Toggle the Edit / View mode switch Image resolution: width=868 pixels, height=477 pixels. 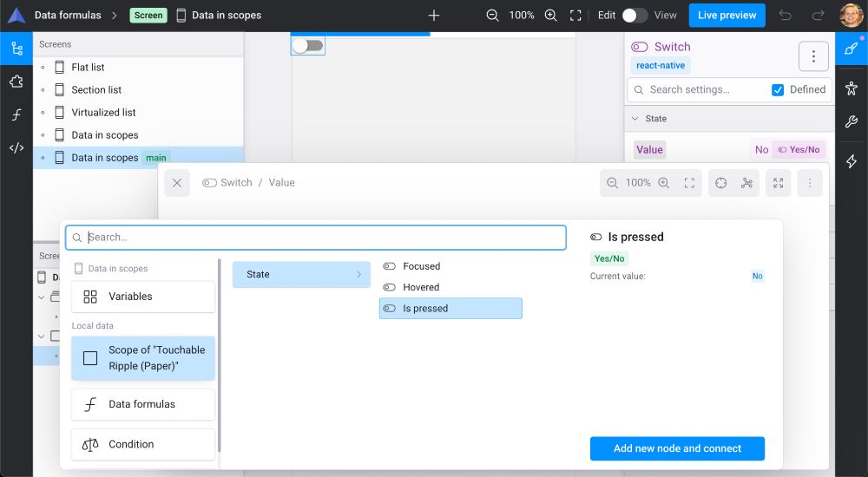point(635,16)
